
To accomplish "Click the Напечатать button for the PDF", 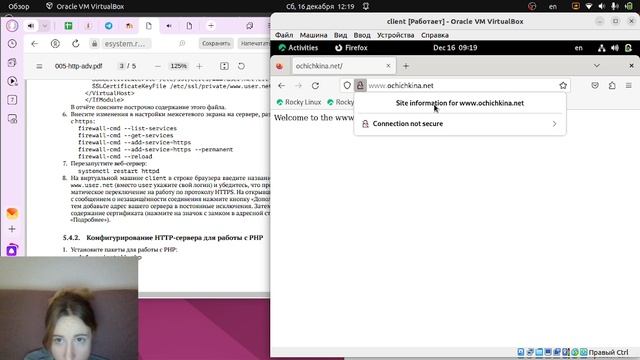I will click(254, 43).
